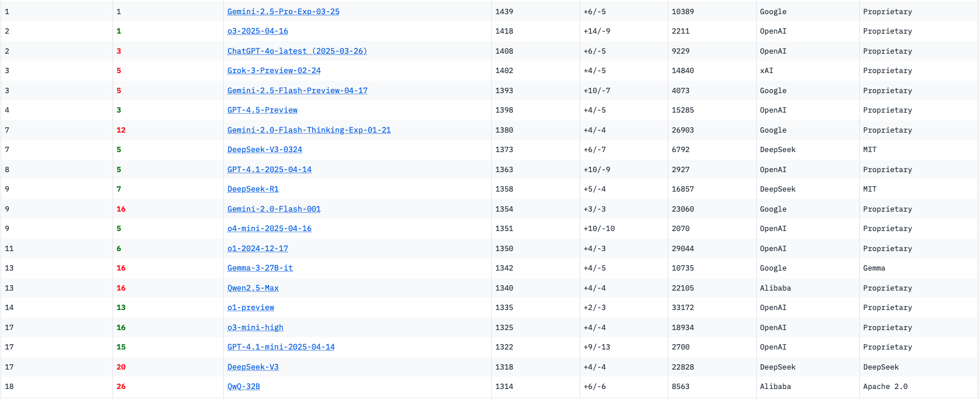Select confidence interval +9/-13
The height and width of the screenshot is (399, 980).
tap(597, 347)
